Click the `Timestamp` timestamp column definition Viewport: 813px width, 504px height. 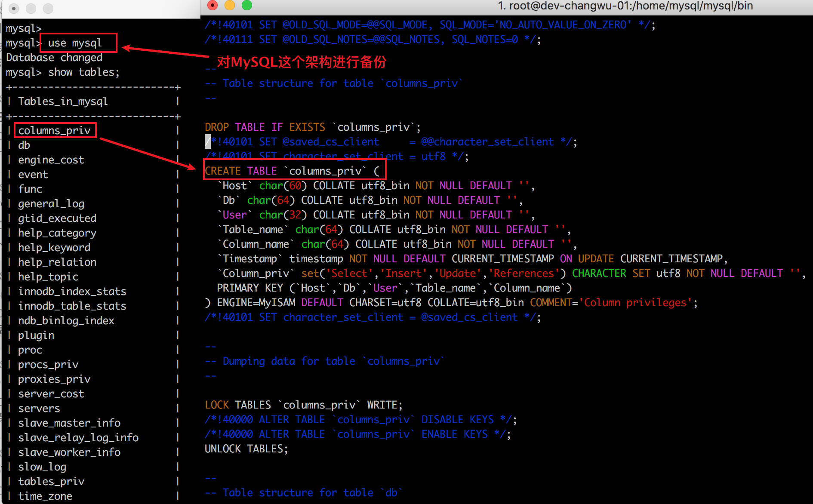click(473, 259)
